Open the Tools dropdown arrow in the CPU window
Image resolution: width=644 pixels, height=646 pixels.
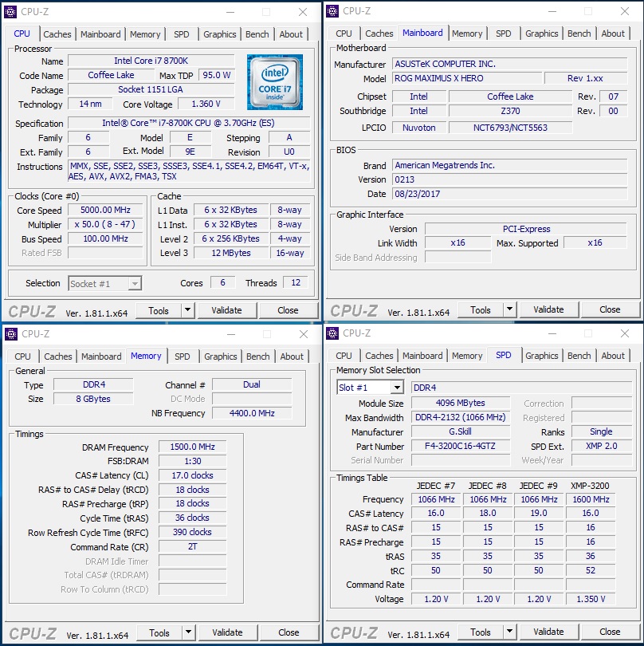pyautogui.click(x=187, y=309)
